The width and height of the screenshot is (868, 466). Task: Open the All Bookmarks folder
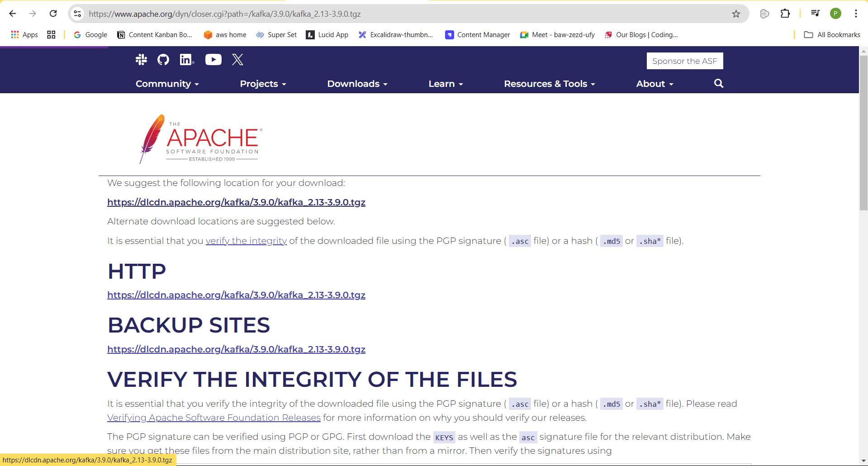[832, 35]
